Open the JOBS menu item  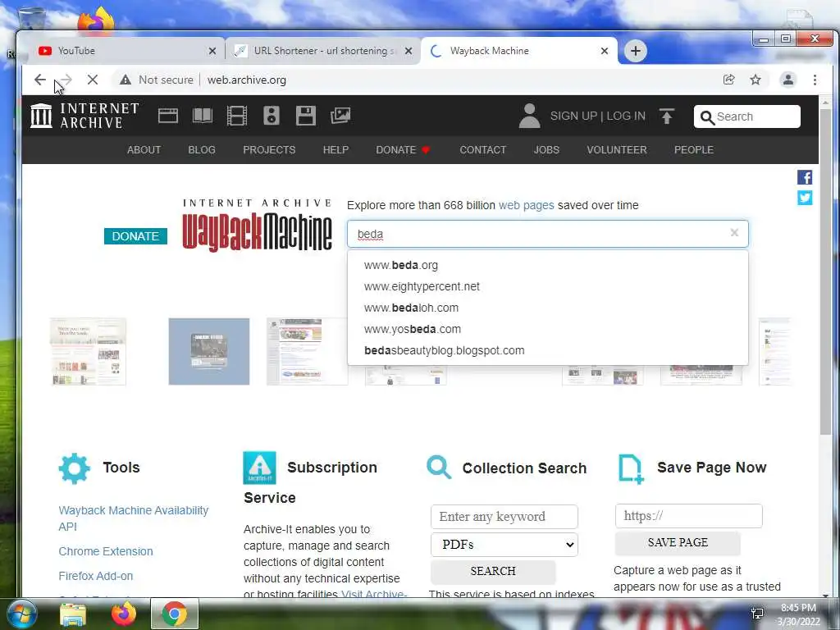(x=546, y=150)
